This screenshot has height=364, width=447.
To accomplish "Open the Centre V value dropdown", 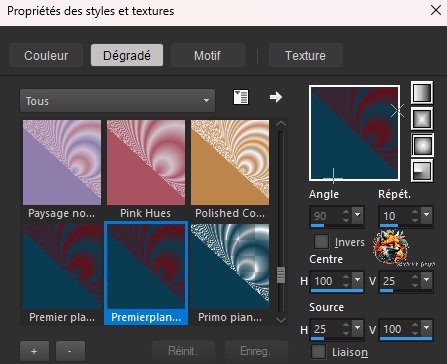I will pos(426,280).
